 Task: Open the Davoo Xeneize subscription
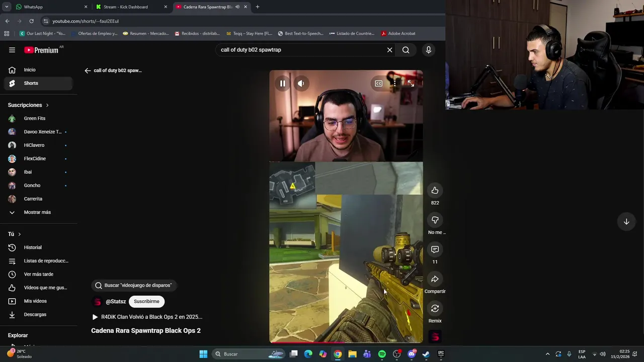[x=39, y=132]
